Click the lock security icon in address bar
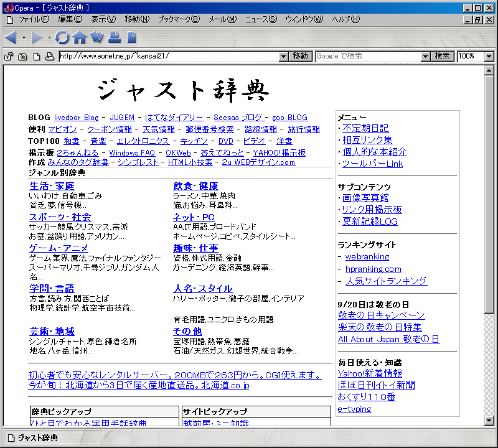Image resolution: width=498 pixels, height=448 pixels. coord(9,57)
